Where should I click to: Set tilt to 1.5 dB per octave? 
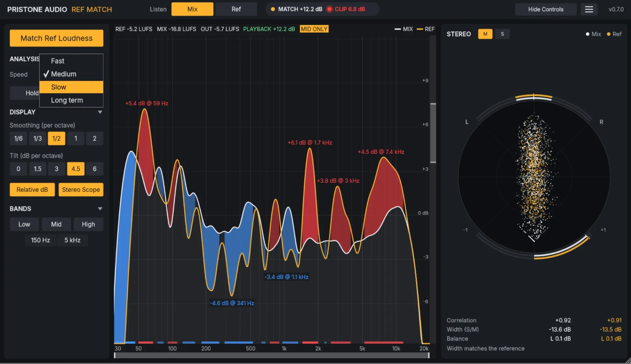[38, 169]
